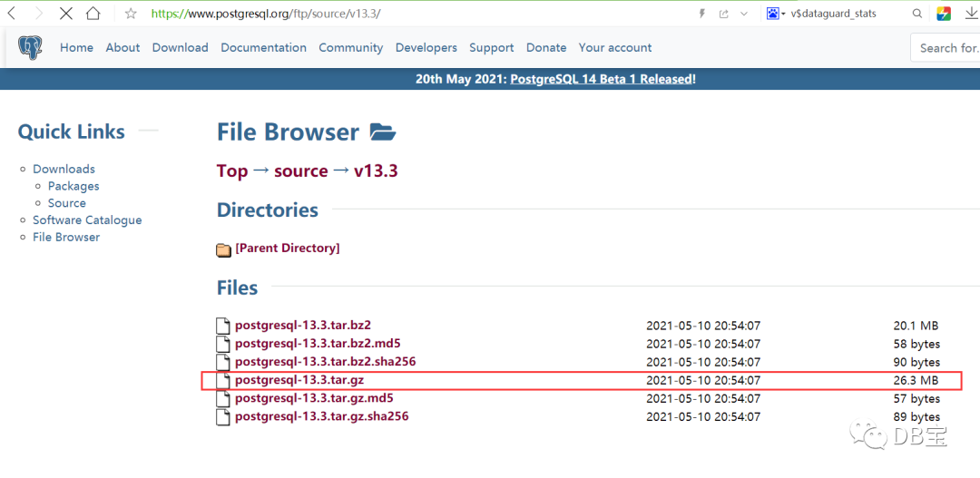Open the Home menu item
This screenshot has height=478, width=980.
(x=76, y=47)
